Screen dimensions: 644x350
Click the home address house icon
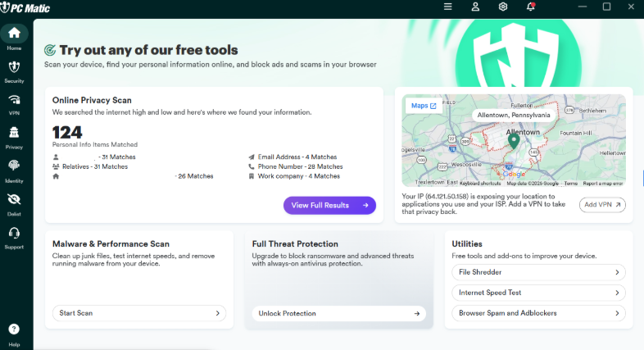56,176
